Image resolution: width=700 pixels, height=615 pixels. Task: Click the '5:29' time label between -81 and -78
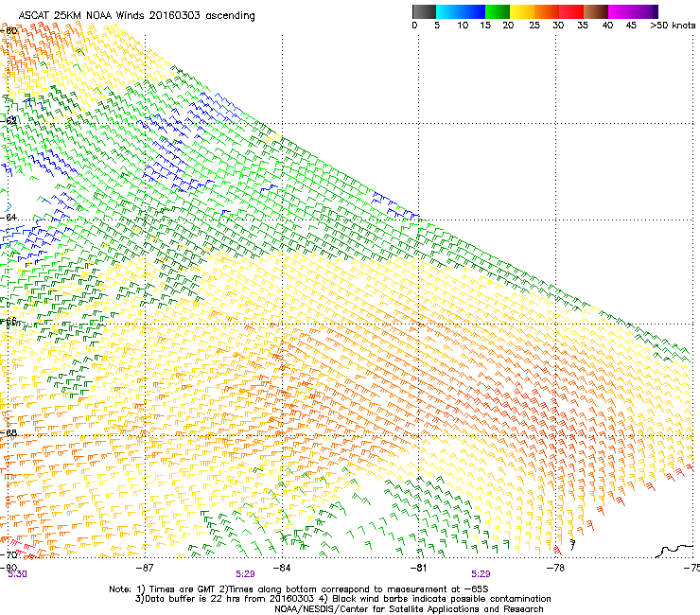point(481,574)
